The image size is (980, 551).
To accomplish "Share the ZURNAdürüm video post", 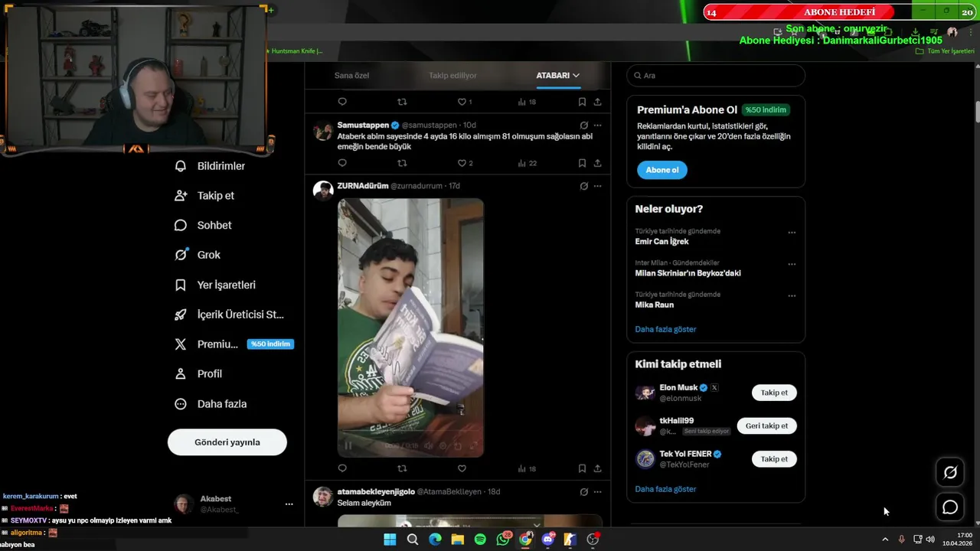I will point(597,468).
